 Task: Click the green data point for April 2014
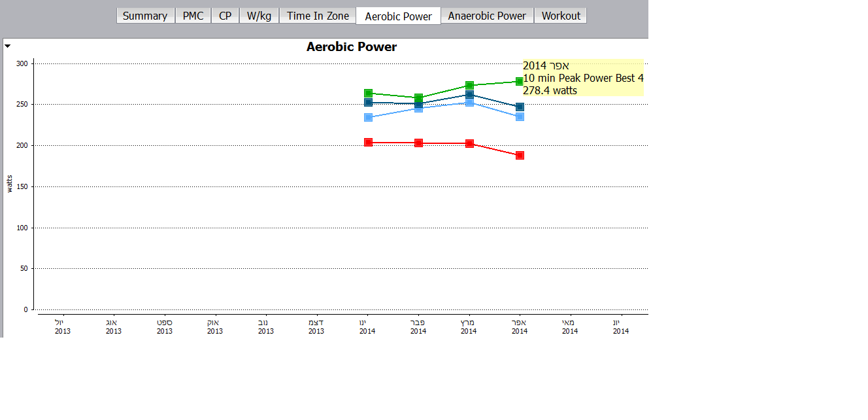pos(520,81)
